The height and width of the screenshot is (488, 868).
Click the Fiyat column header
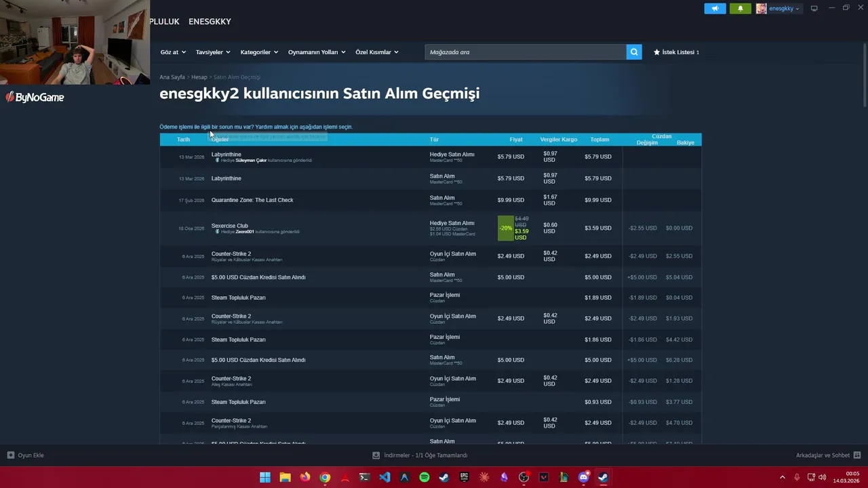pyautogui.click(x=516, y=140)
